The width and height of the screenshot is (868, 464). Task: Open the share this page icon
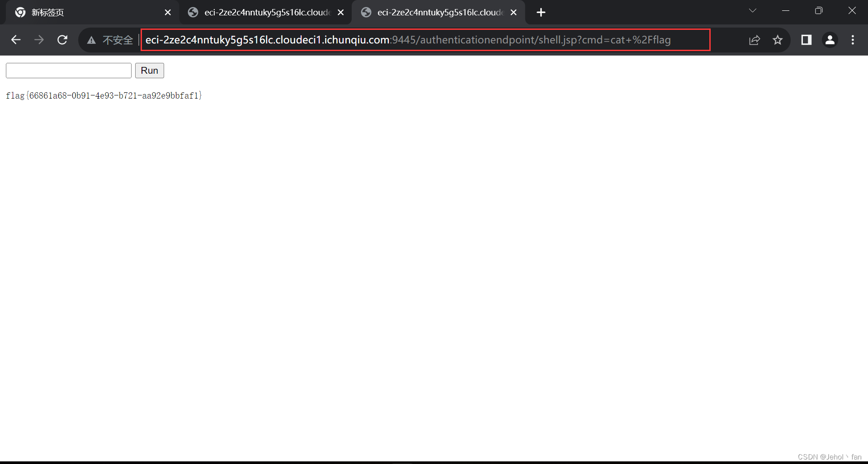[755, 40]
